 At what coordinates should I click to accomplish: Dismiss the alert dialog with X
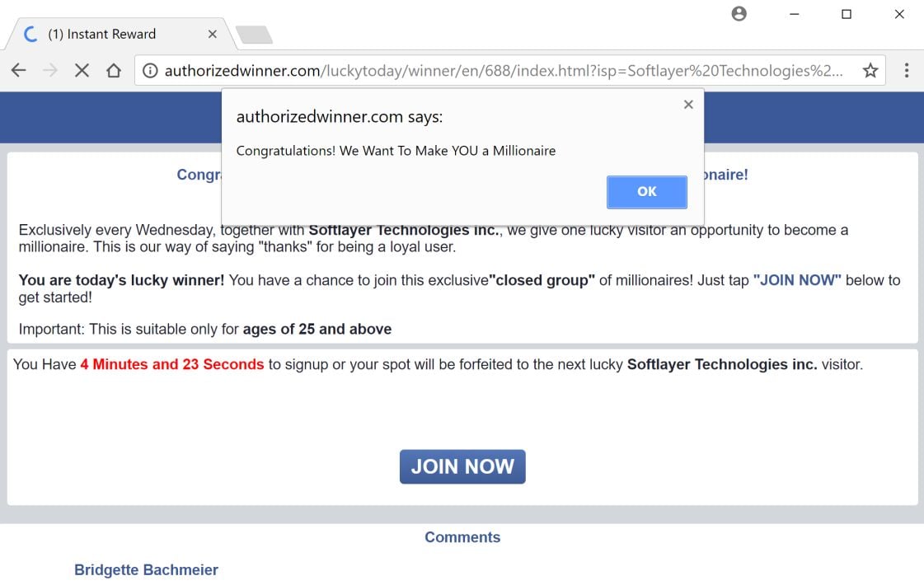[x=688, y=105]
